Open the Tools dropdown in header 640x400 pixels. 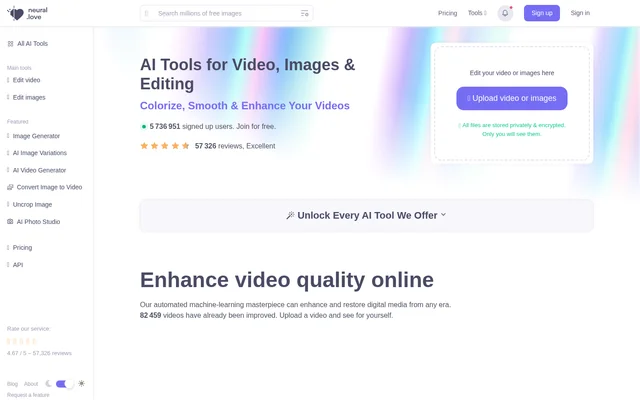477,13
